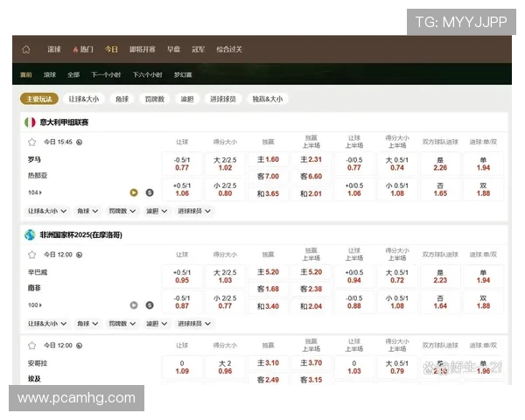Favorite the 罗马 match with star
525x420 pixels.
31,142
